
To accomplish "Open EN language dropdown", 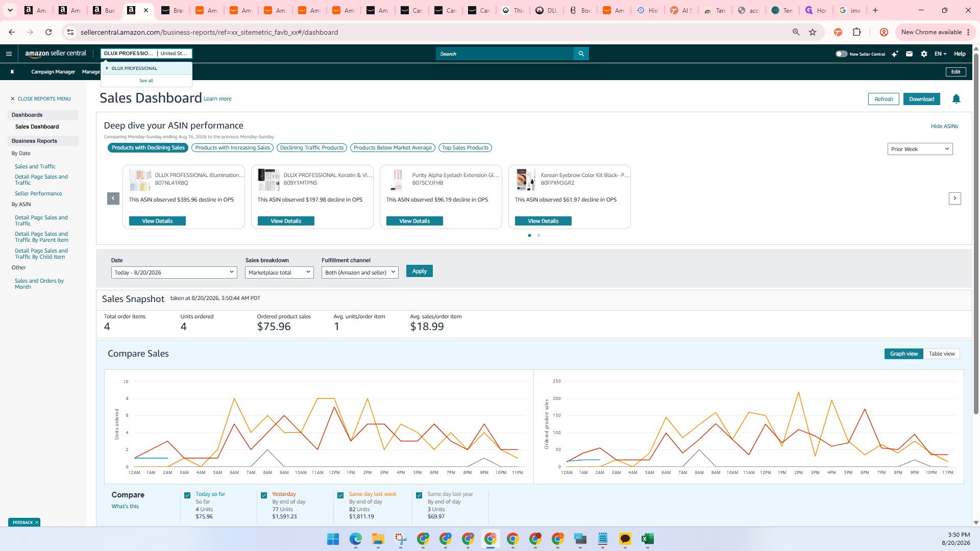I will pyautogui.click(x=940, y=54).
